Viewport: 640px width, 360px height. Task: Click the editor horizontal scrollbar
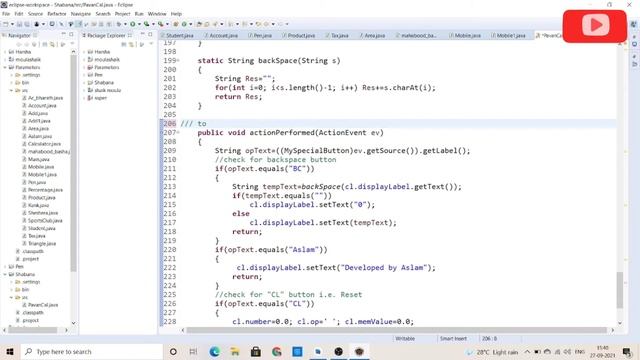397,330
